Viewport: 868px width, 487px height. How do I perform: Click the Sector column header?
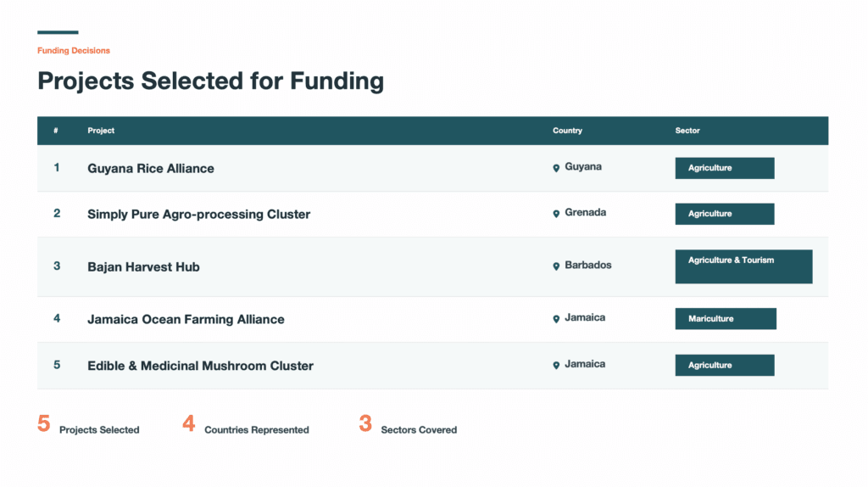[687, 131]
